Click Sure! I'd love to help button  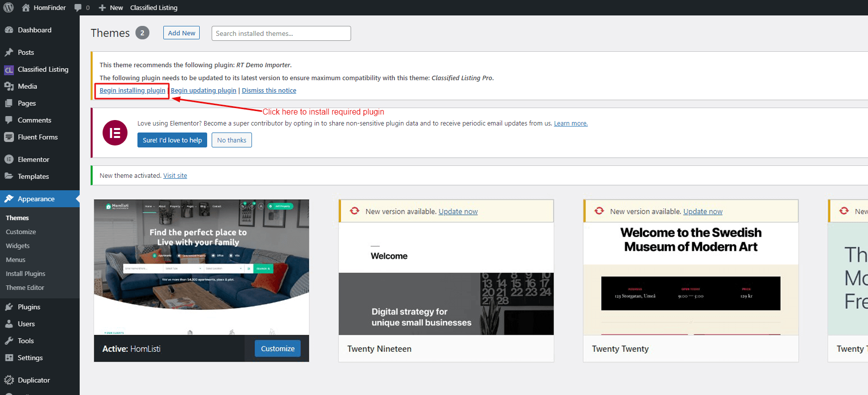172,140
